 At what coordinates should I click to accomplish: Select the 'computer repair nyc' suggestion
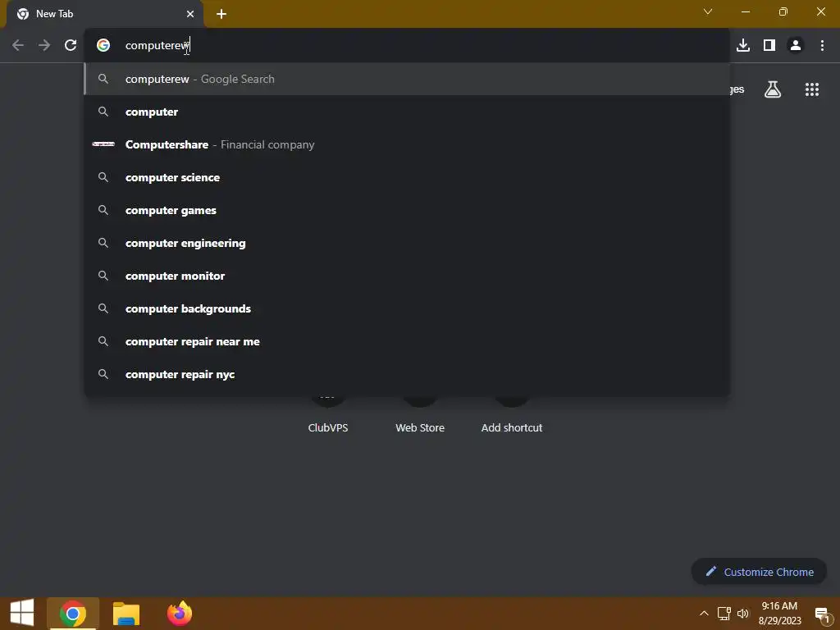click(407, 374)
